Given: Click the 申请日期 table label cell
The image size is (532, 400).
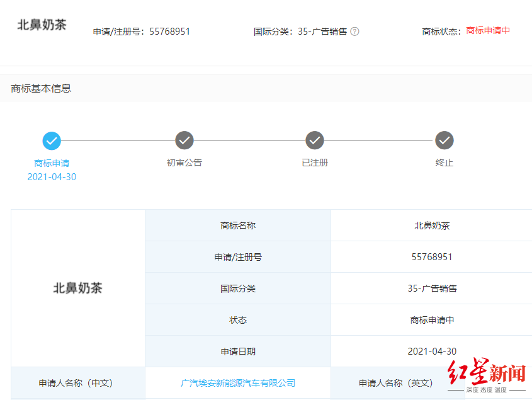Looking at the screenshot, I should [238, 351].
